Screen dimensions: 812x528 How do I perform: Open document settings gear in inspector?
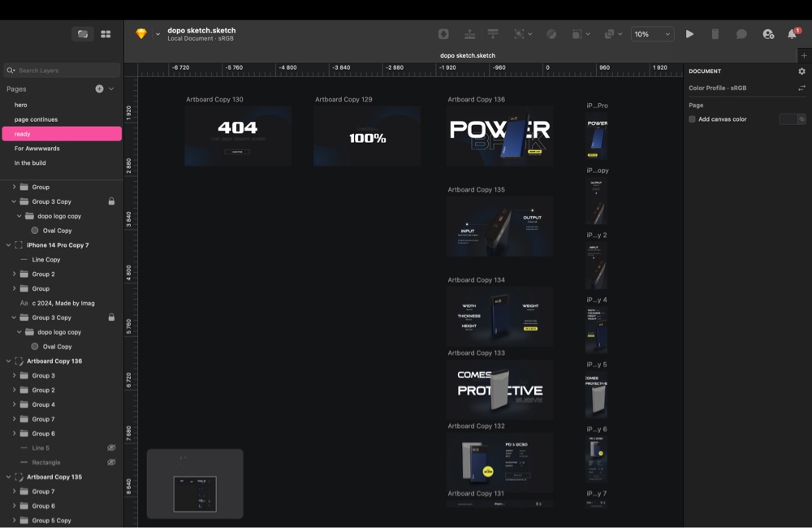click(x=801, y=71)
